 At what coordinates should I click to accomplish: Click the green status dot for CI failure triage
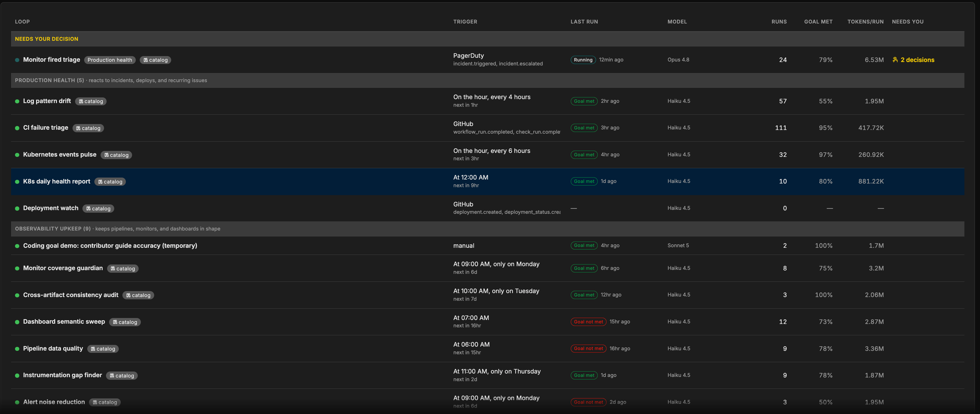17,128
